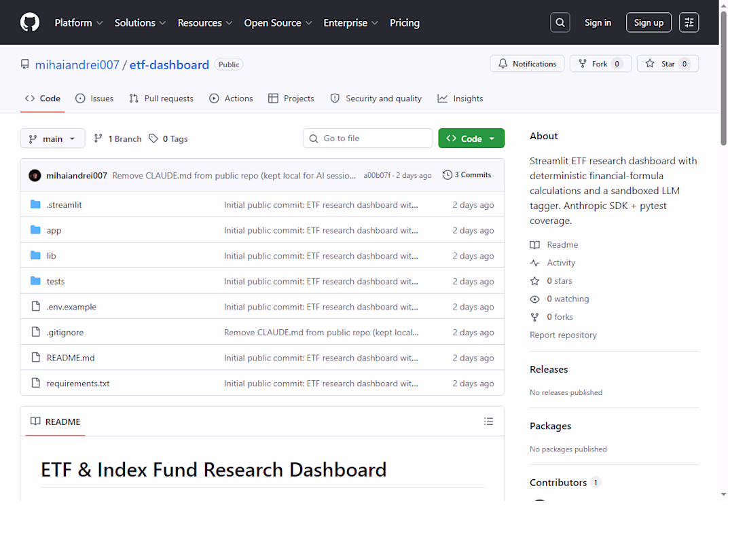Click the scrollbar down arrow
Screen dimensions: 747x560
723,495
